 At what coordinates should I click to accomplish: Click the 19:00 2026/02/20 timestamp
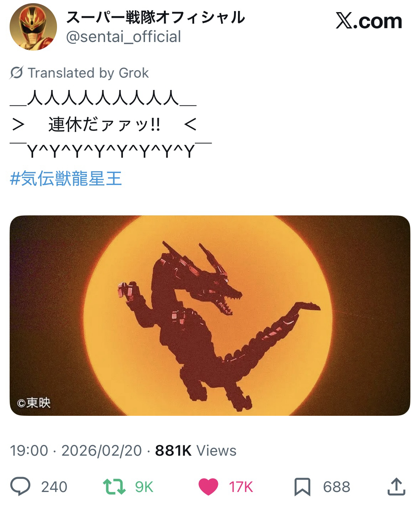[x=76, y=450]
